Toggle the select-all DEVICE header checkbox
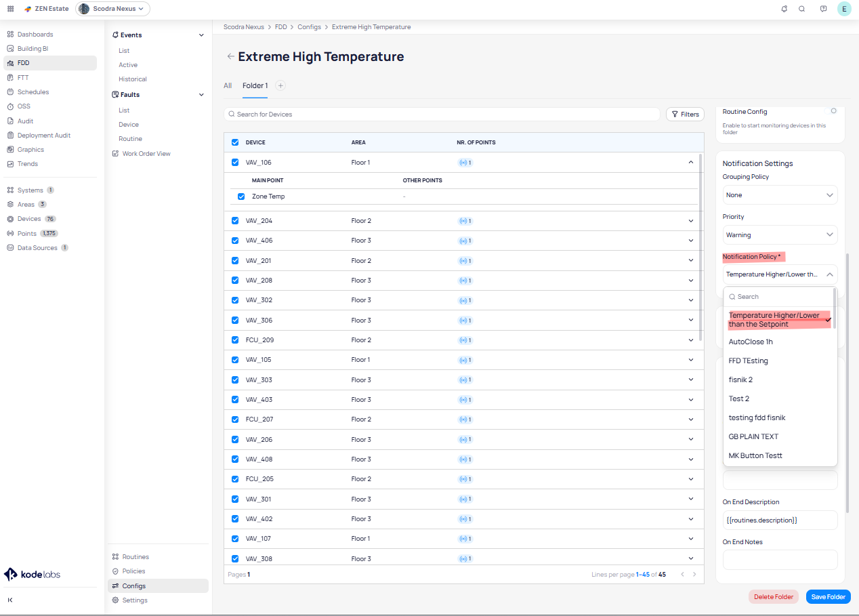Screen dimensions: 859x616 [x=235, y=142]
